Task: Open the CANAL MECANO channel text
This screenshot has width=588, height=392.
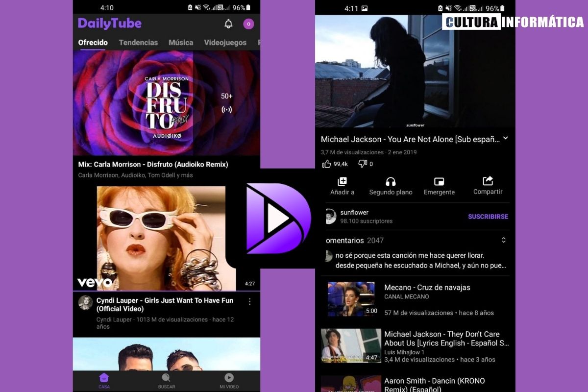Action: point(407,297)
